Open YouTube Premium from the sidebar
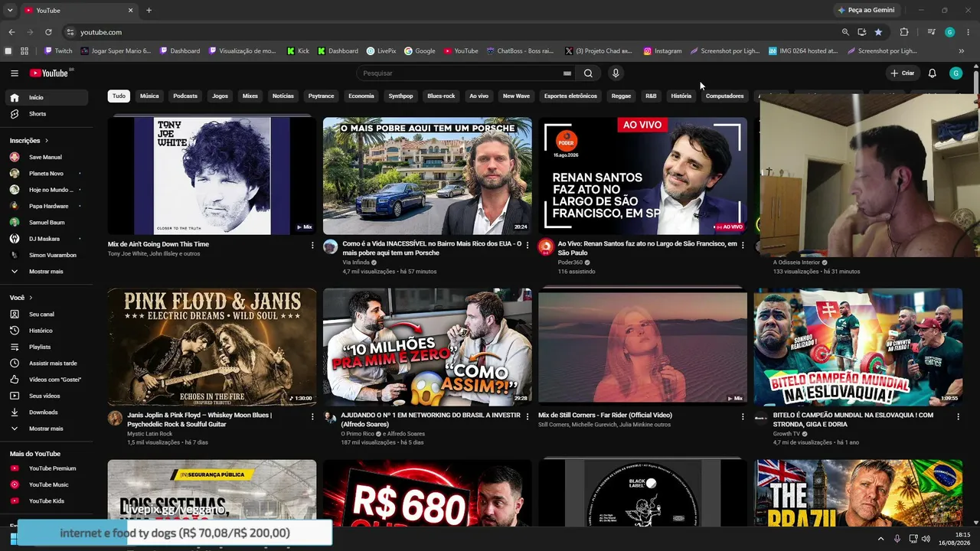 [x=47, y=468]
